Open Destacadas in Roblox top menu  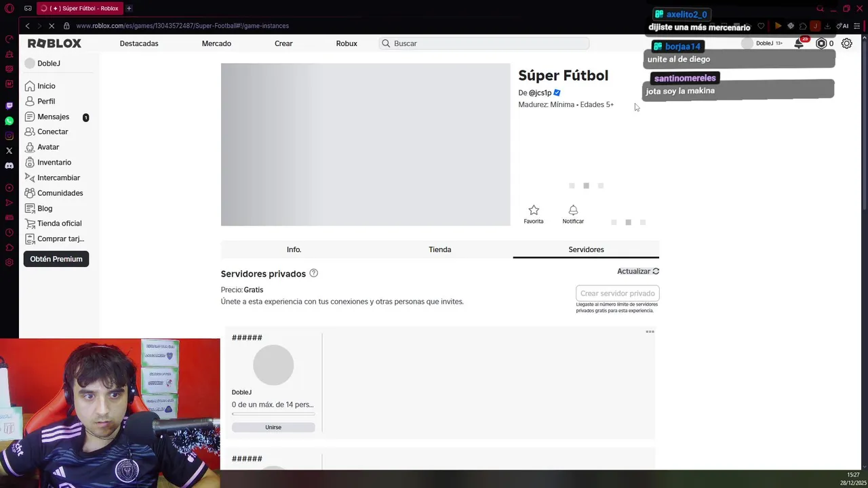[139, 43]
